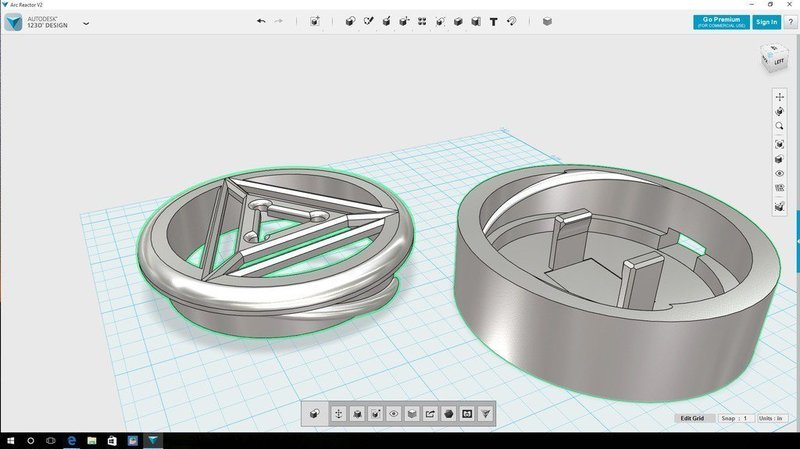Open the Sketch tools menu
This screenshot has width=800, height=449.
coord(368,21)
